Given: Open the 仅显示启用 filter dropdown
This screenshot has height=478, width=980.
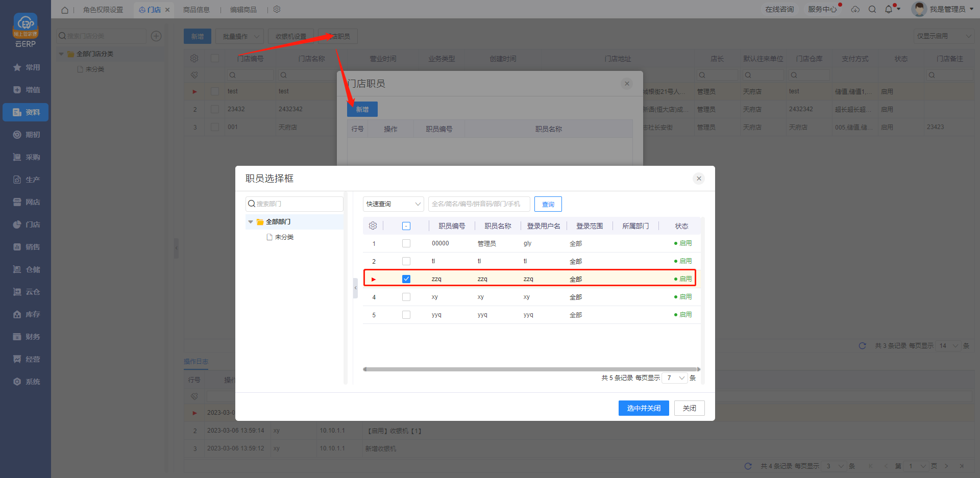Looking at the screenshot, I should click(x=943, y=36).
